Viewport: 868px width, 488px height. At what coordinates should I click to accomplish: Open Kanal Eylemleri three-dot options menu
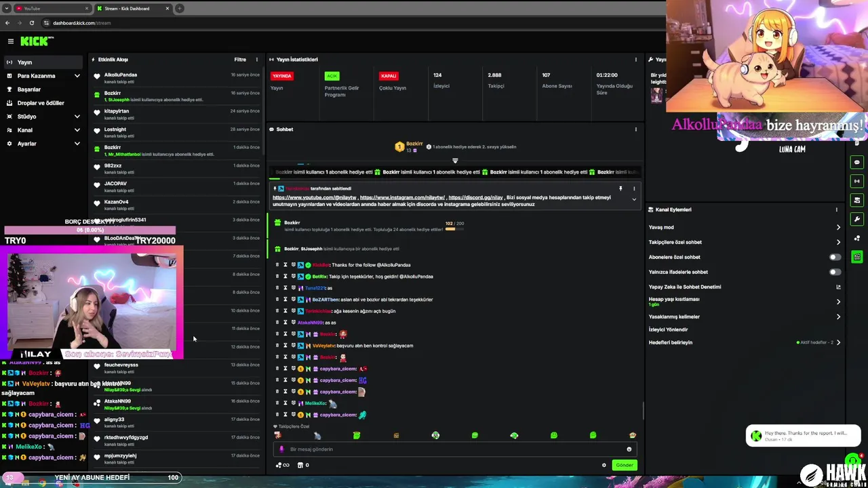click(x=836, y=210)
